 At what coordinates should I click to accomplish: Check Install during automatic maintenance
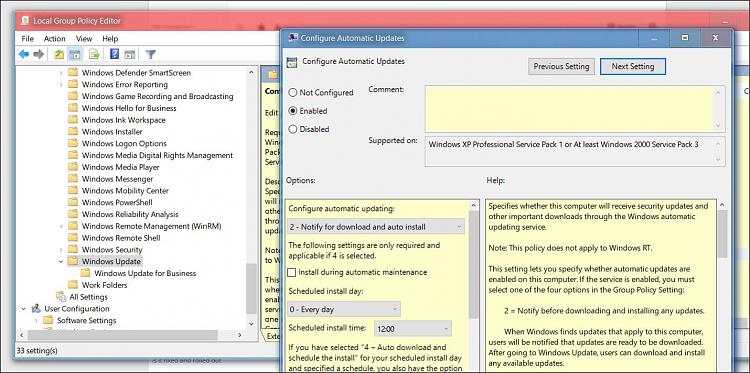[x=291, y=272]
